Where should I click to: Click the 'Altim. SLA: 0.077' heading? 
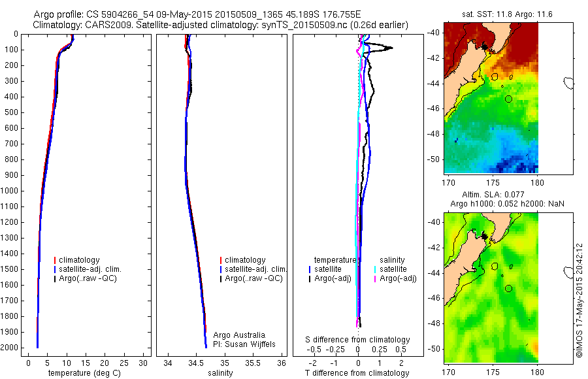[493, 194]
